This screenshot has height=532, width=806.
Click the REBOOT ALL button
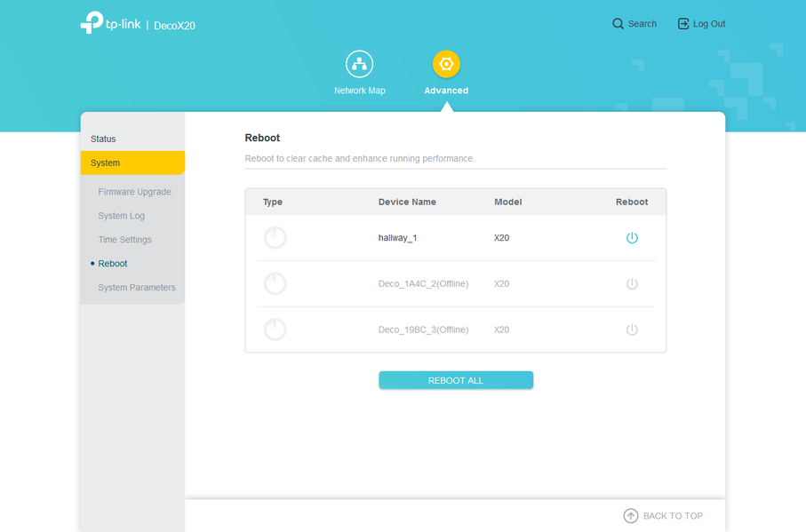[456, 380]
